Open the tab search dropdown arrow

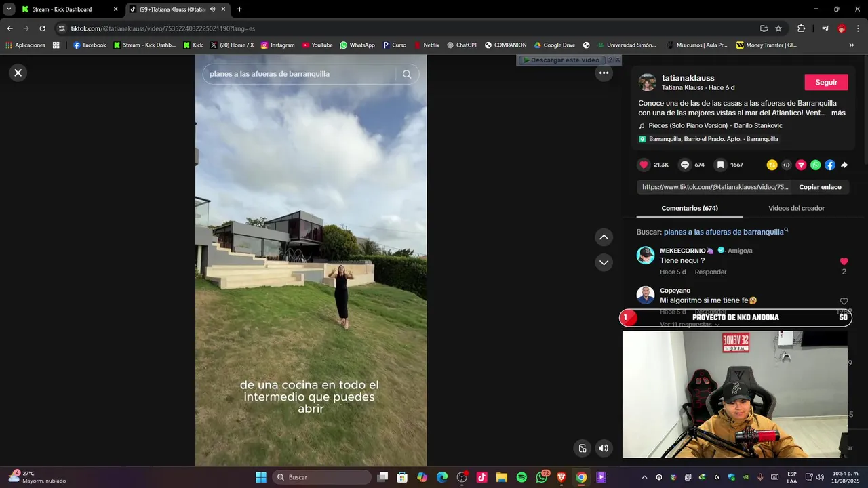9,9
